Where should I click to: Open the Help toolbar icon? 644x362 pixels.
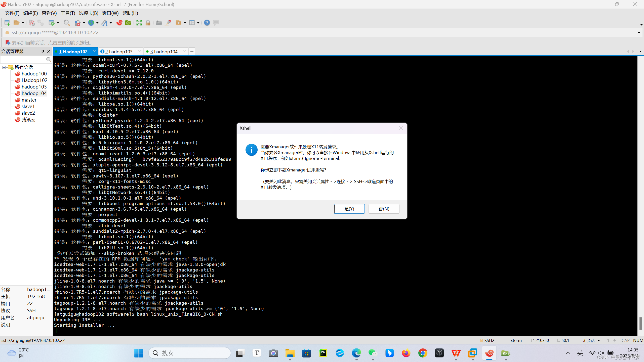[x=207, y=23]
